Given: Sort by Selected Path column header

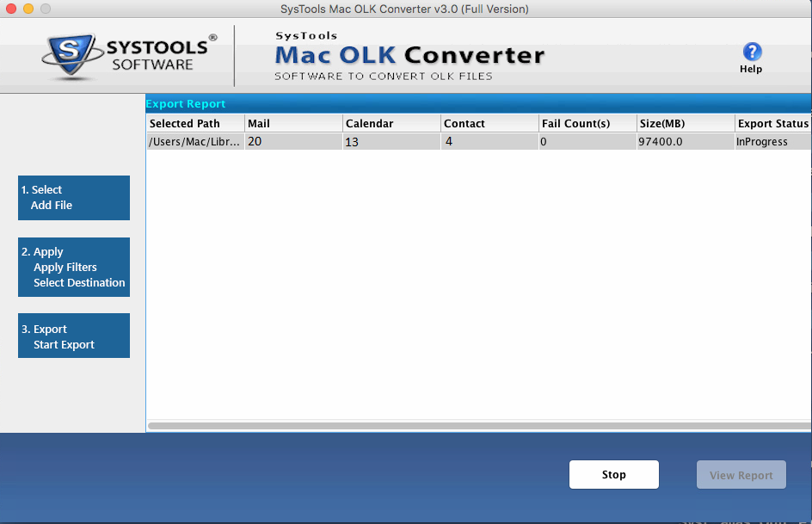Looking at the screenshot, I should (x=195, y=123).
